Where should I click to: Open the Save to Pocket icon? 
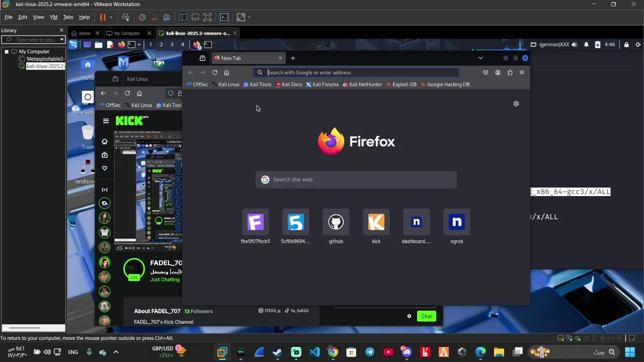coord(486,72)
